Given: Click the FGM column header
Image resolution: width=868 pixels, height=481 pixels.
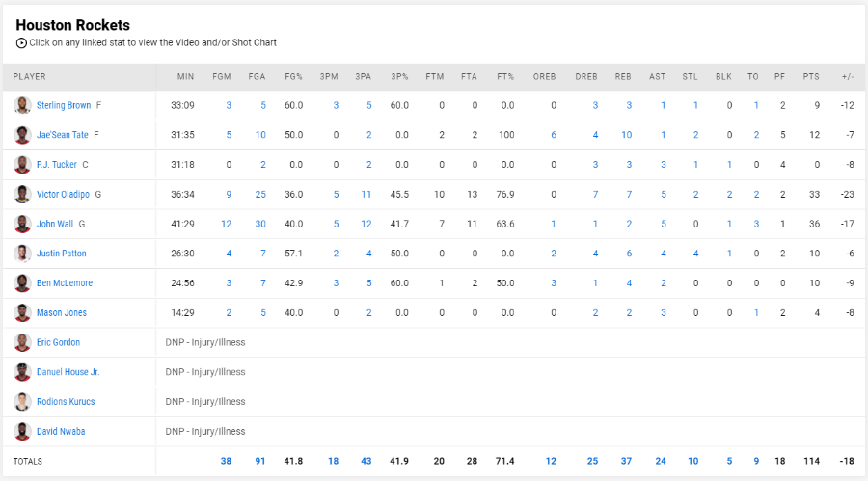Looking at the screenshot, I should click(x=222, y=77).
